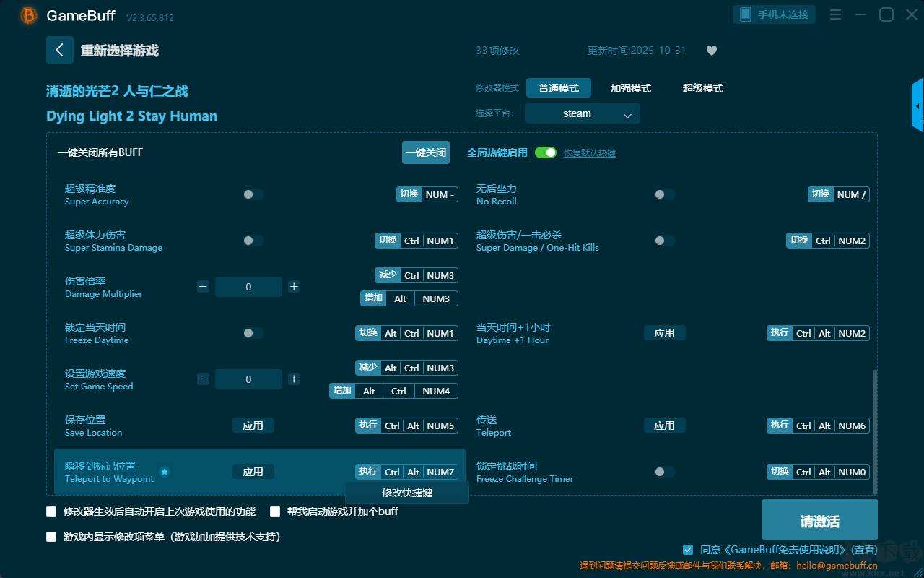Toggle Freeze Daytime switch
This screenshot has height=578, width=924.
[x=253, y=333]
